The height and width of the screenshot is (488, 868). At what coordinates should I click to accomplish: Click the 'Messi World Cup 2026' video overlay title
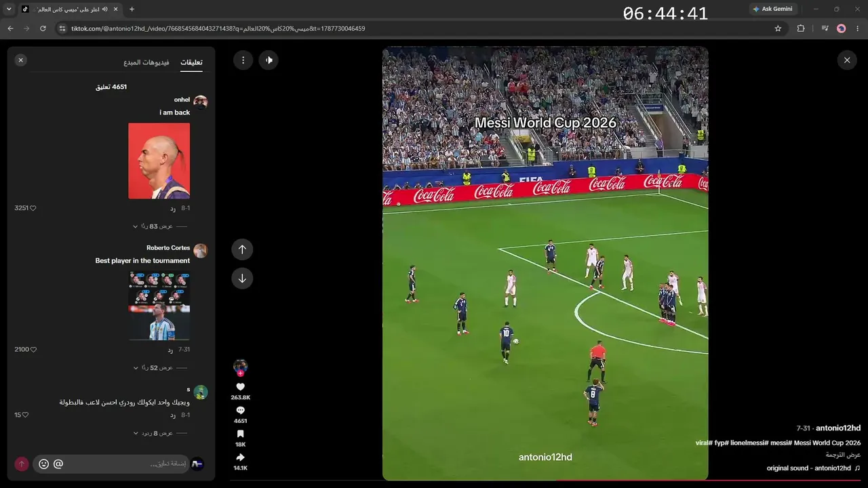tap(545, 123)
